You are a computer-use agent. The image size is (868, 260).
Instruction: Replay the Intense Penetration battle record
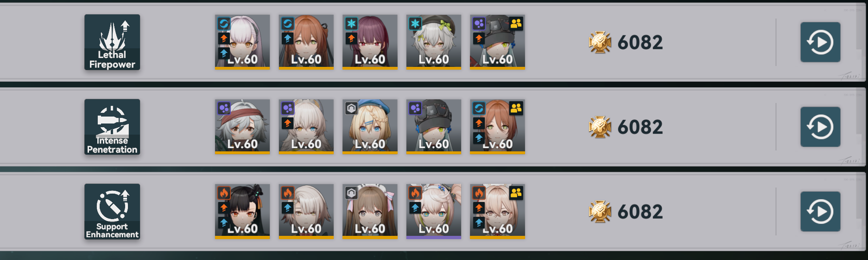pyautogui.click(x=820, y=127)
